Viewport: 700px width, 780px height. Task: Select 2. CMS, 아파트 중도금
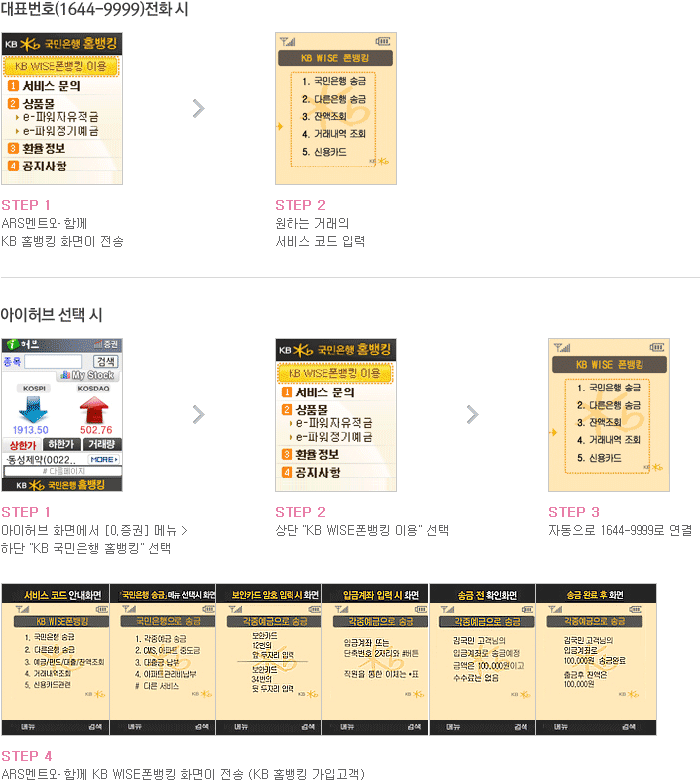tap(168, 650)
